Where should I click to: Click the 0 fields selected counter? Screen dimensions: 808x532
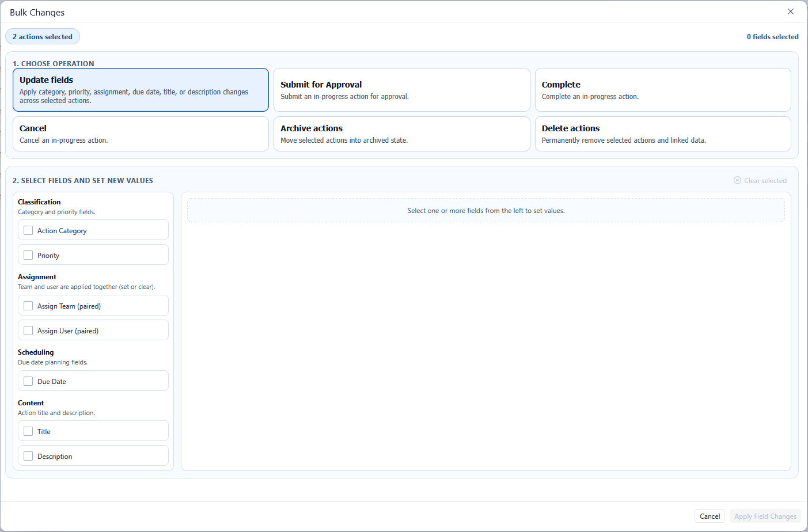772,37
